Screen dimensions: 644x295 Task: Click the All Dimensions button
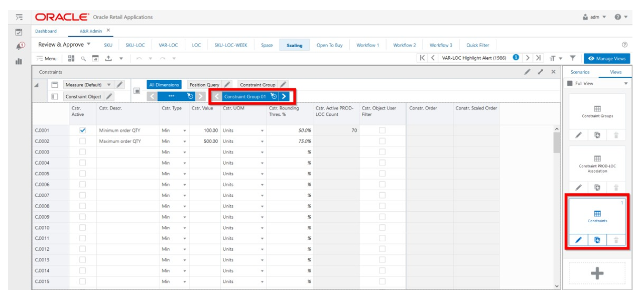pos(164,85)
